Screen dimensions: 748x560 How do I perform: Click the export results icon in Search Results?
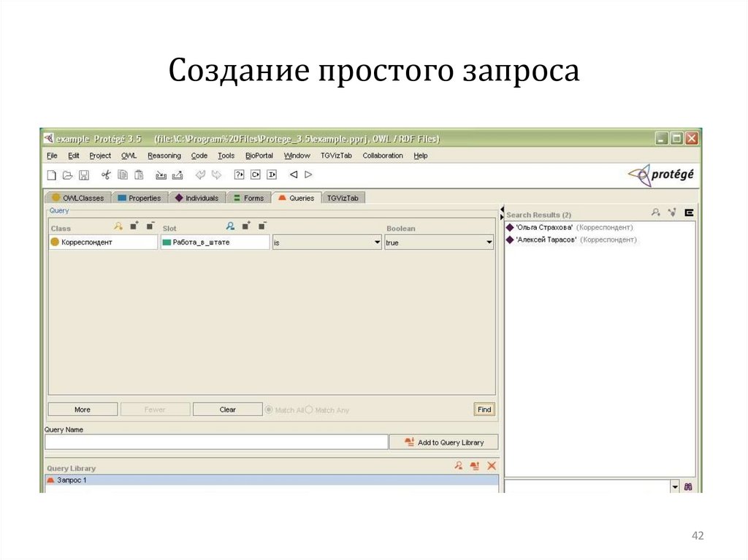(689, 212)
